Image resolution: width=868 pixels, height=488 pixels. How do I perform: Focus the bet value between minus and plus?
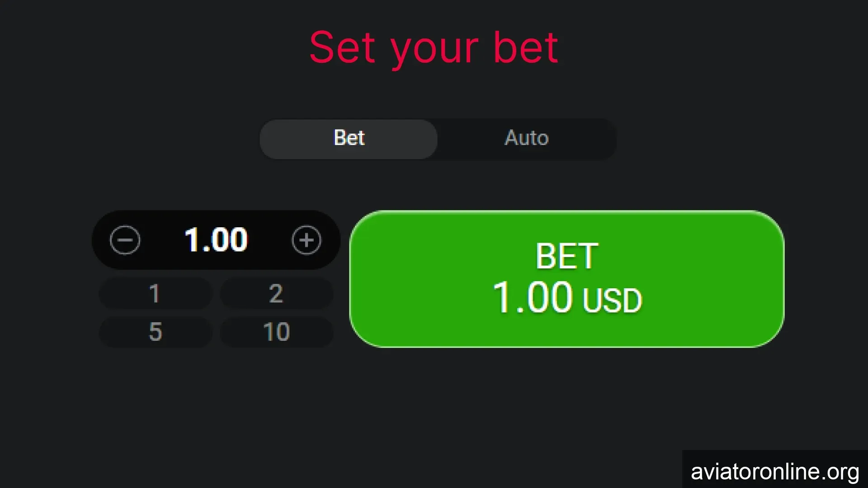[x=216, y=240]
